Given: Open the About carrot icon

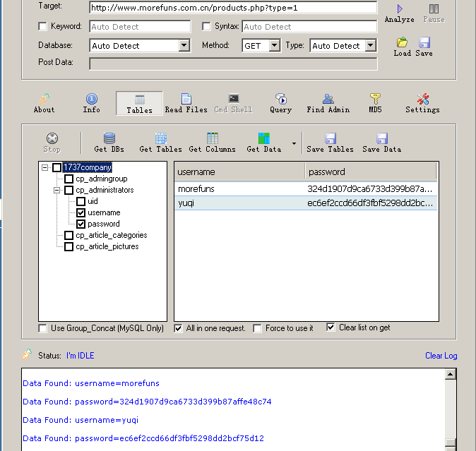Looking at the screenshot, I should pyautogui.click(x=44, y=99).
